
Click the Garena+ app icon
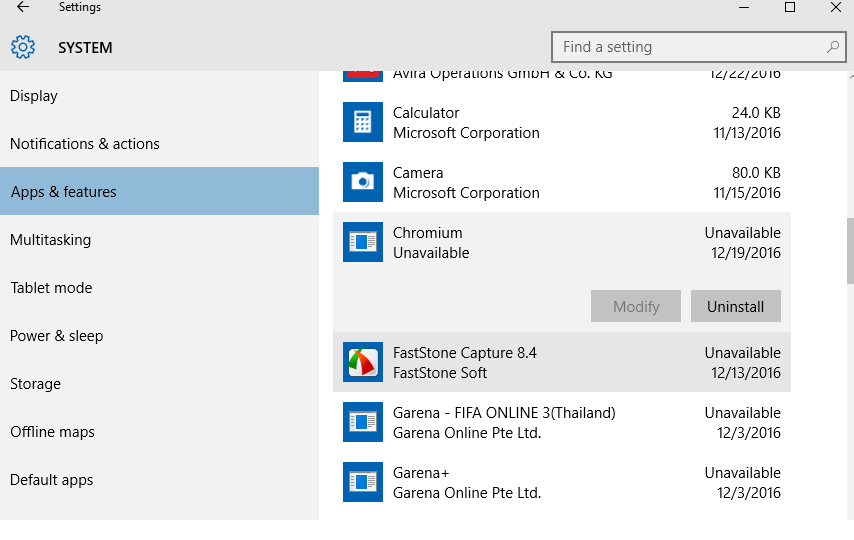[x=362, y=482]
